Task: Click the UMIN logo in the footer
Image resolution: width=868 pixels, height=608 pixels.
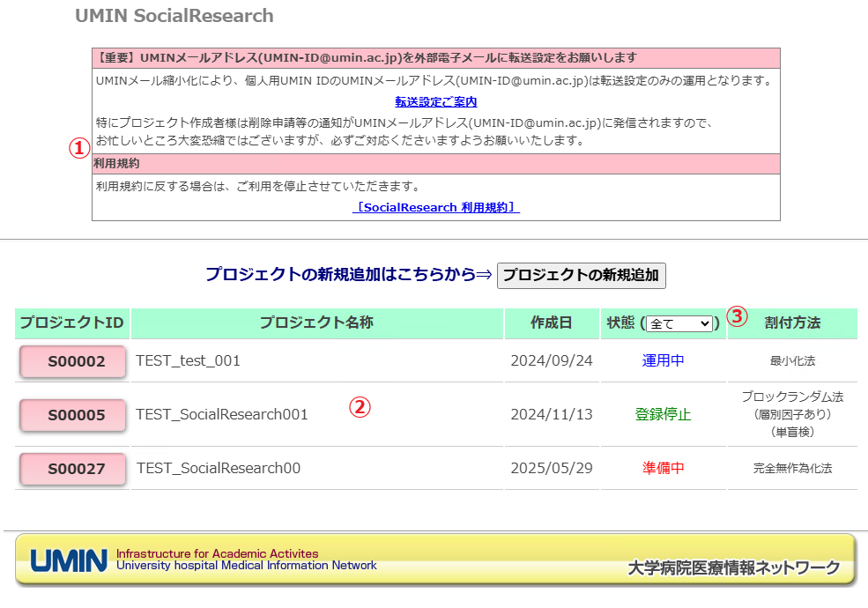Action: [x=69, y=560]
